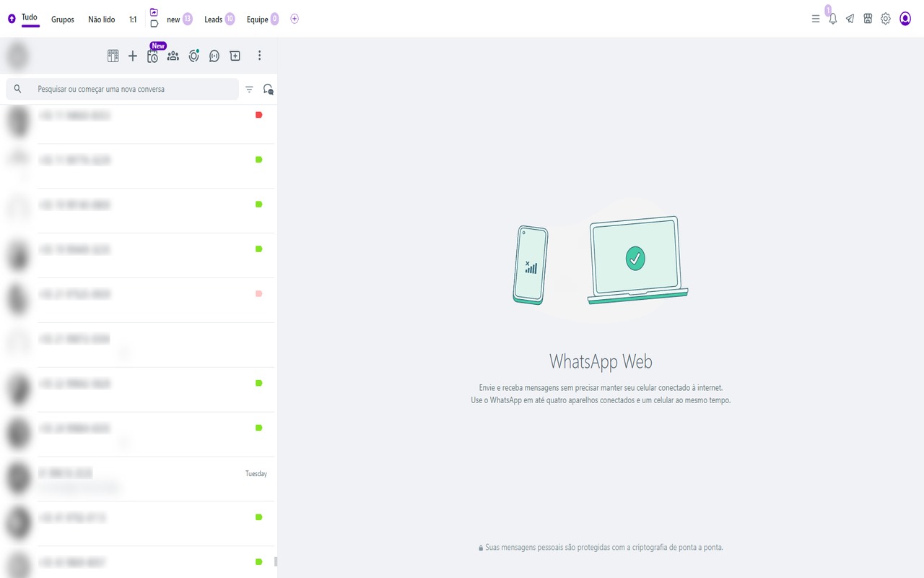Open notifications bell with badge 1
Viewport: 924px width, 578px height.
point(832,19)
